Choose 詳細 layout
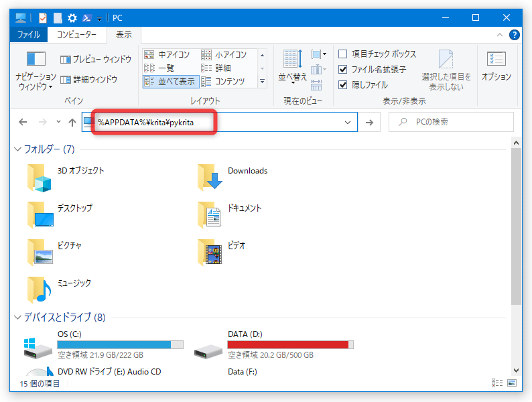The image size is (532, 402). click(x=216, y=68)
